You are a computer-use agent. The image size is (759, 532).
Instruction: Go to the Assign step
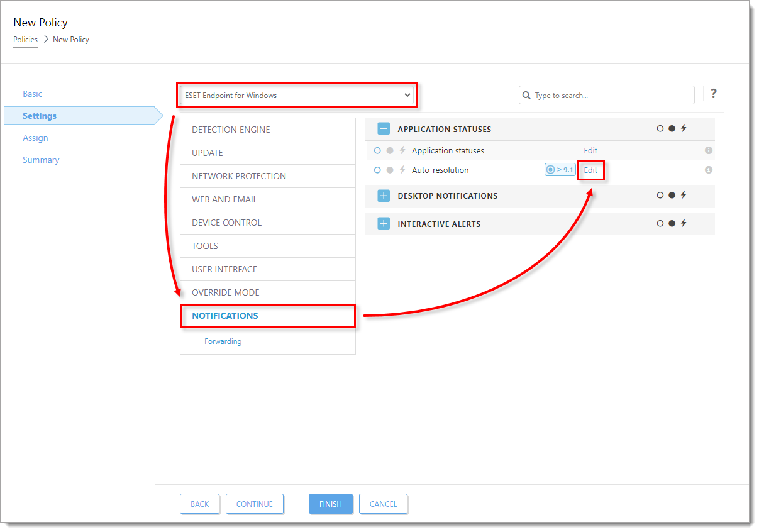point(35,138)
